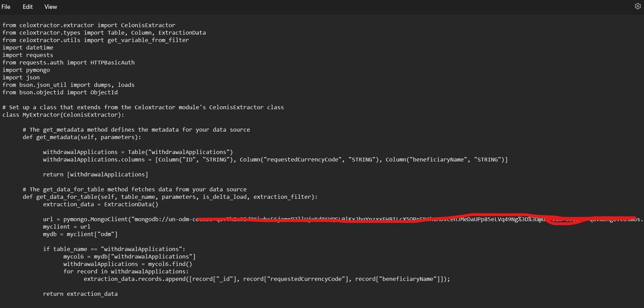Click the '# The get_data_for_table method' comment line
644x308 pixels.
point(135,189)
